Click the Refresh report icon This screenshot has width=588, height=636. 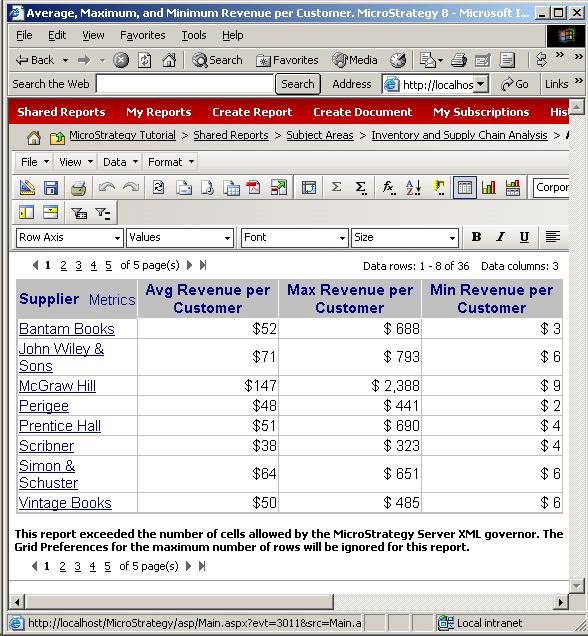click(158, 188)
